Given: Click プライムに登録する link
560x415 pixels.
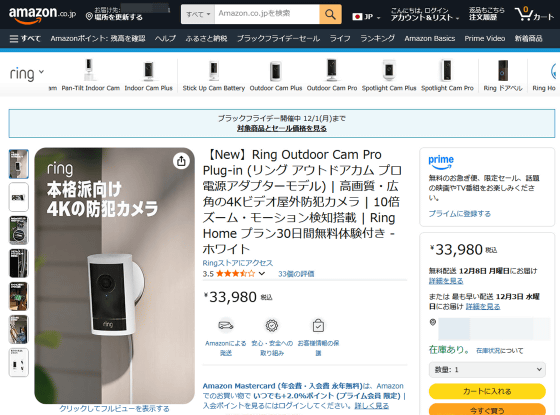Looking at the screenshot, I should click(460, 214).
